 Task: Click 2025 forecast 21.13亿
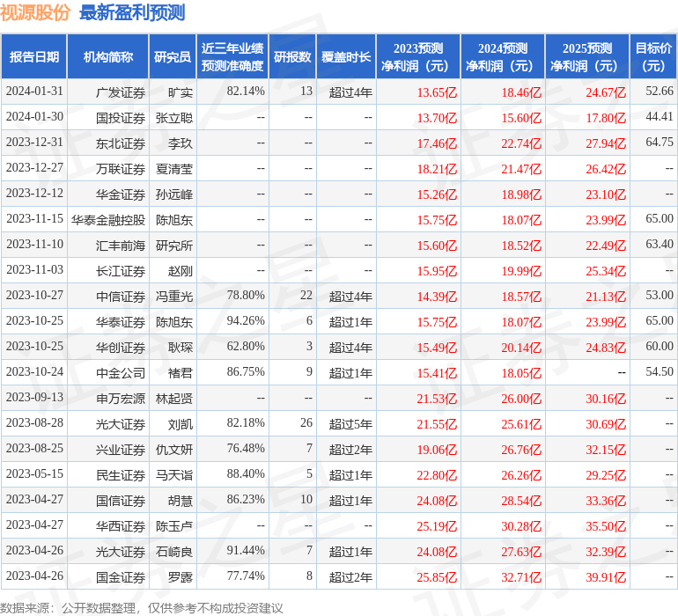606,297
